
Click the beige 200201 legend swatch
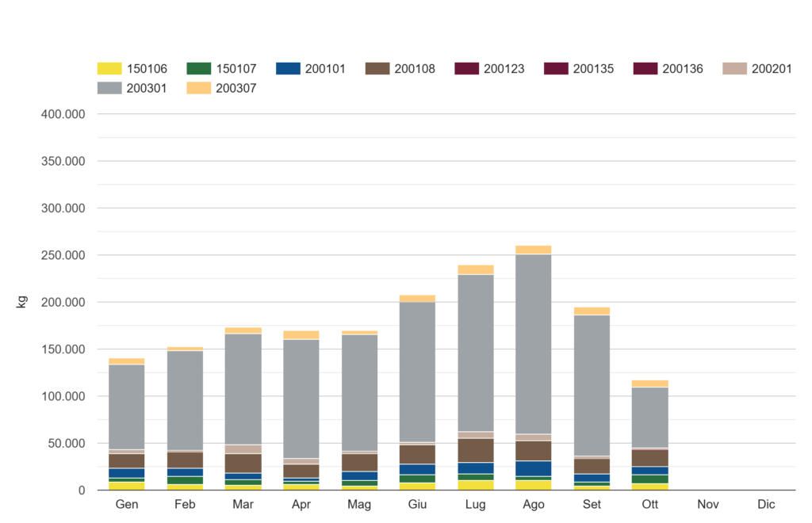(734, 68)
